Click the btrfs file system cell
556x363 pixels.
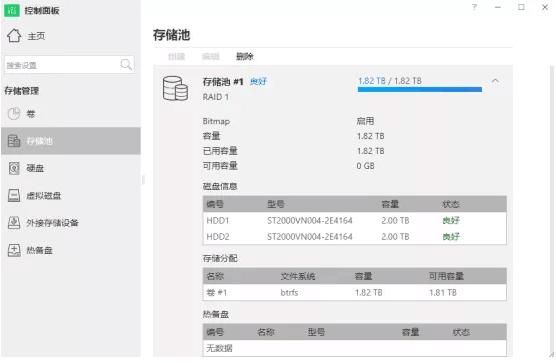(289, 293)
